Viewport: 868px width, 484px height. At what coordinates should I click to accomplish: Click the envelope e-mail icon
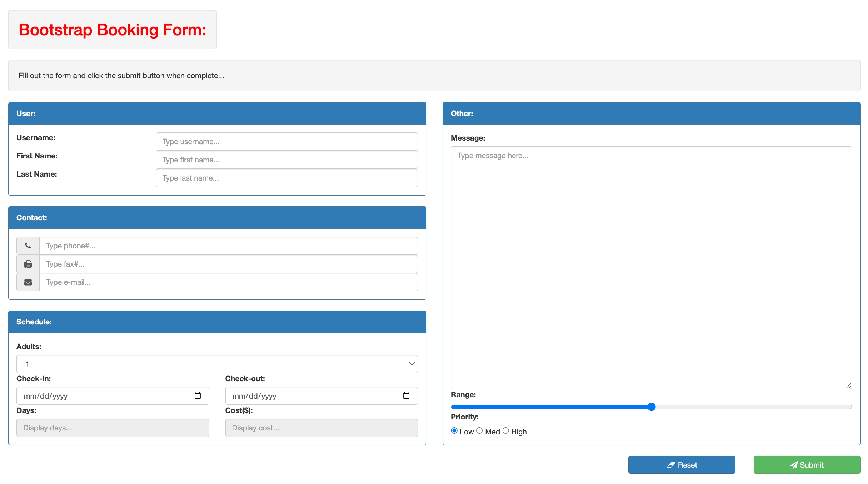coord(28,282)
